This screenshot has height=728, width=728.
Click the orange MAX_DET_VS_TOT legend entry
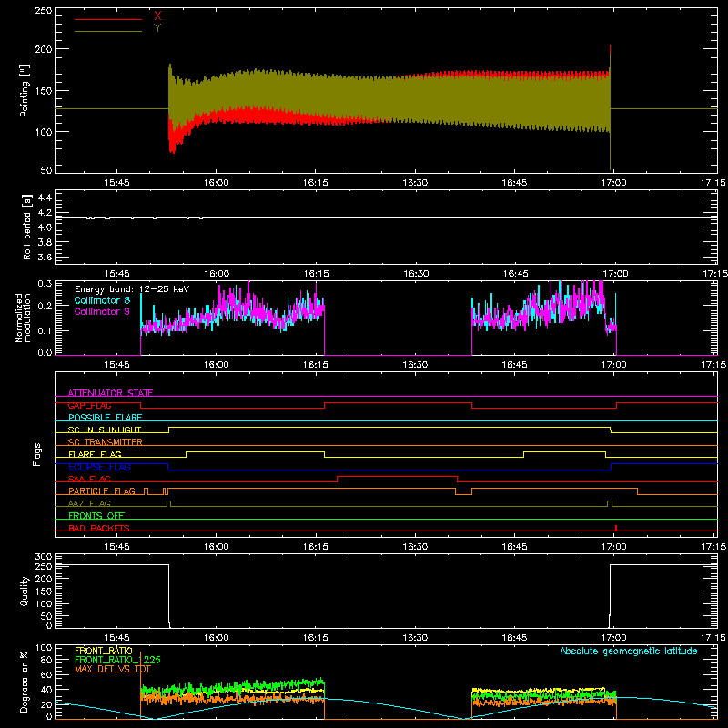(112, 669)
